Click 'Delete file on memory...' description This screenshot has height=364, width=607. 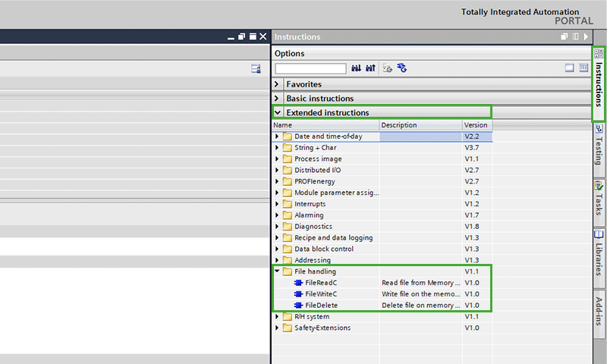point(421,305)
